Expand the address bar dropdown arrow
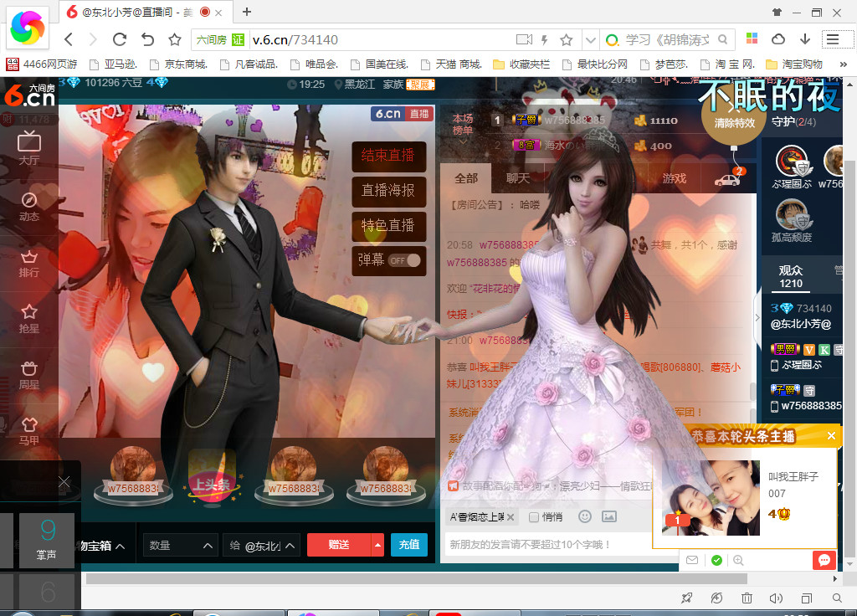Viewport: 857px width, 616px height. [590, 39]
